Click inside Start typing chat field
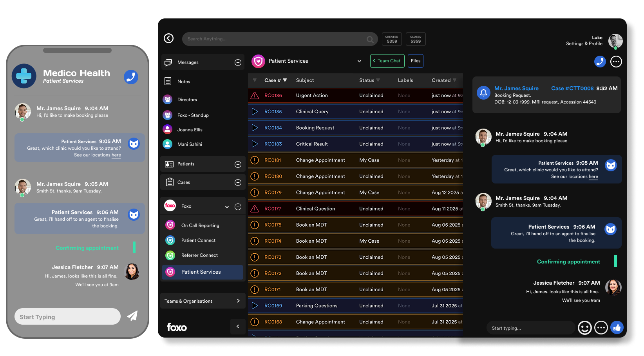The width and height of the screenshot is (644, 356). point(531,328)
